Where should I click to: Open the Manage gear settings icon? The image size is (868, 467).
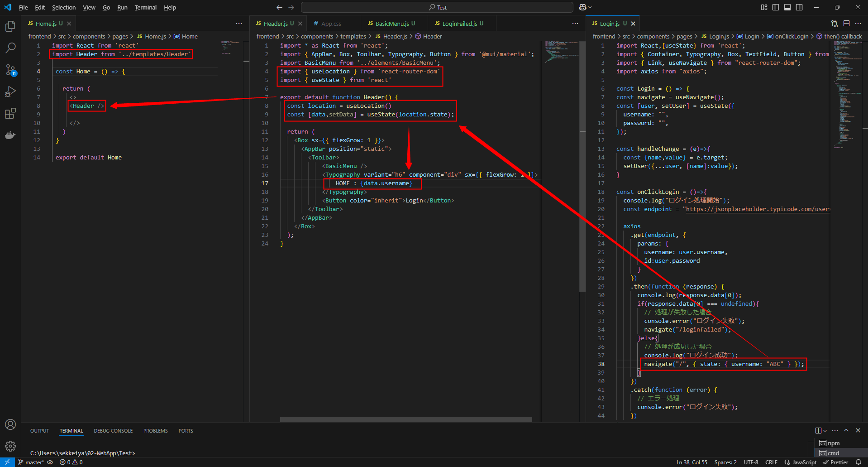(x=10, y=446)
